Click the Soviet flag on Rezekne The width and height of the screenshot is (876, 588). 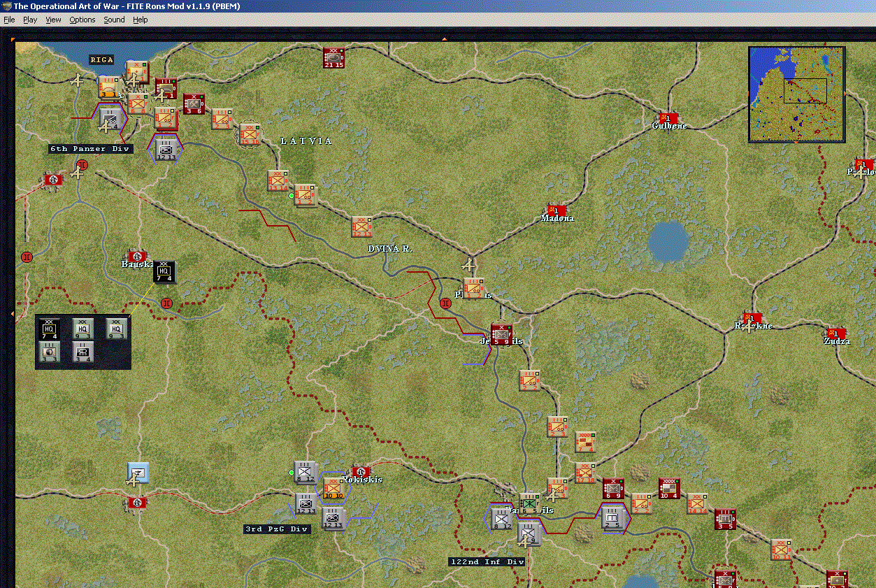pos(752,318)
